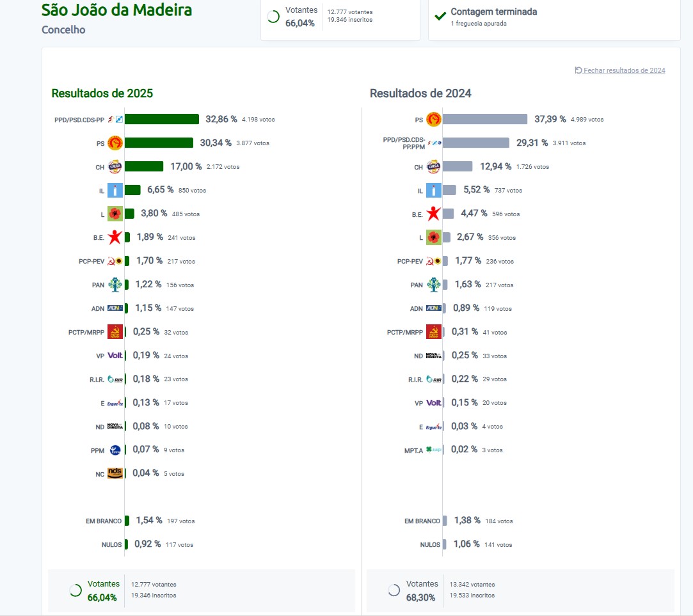The width and height of the screenshot is (693, 616).
Task: Click '19.533 inscritos' text
Action: pyautogui.click(x=472, y=596)
